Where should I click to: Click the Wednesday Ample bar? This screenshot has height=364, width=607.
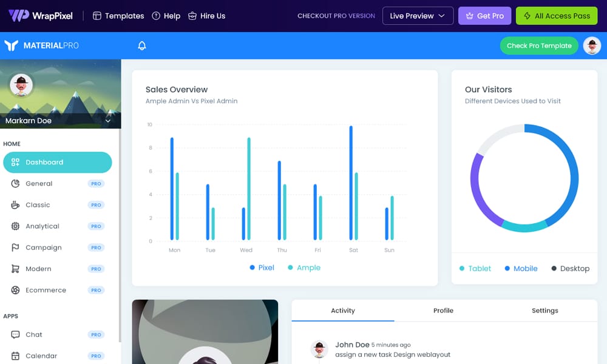248,189
